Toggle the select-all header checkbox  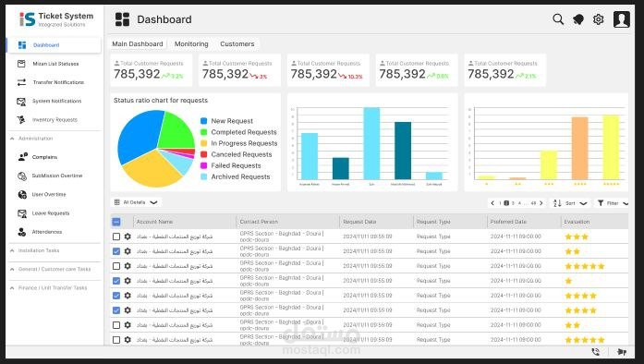[116, 222]
